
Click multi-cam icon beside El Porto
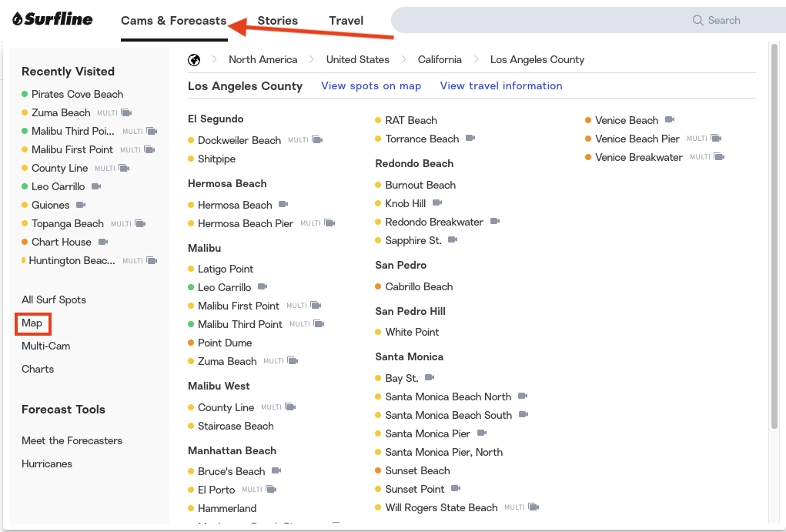point(271,490)
